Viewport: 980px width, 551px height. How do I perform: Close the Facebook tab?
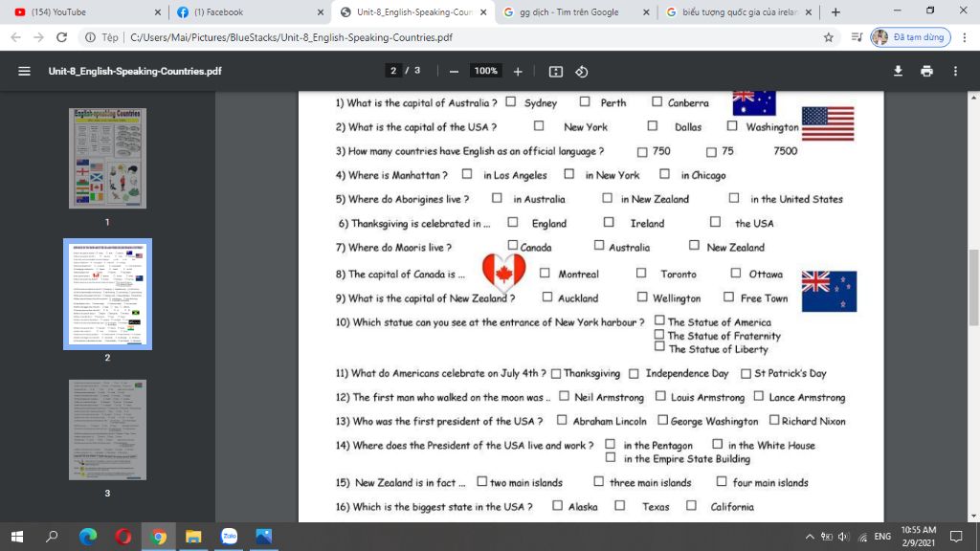pos(321,11)
